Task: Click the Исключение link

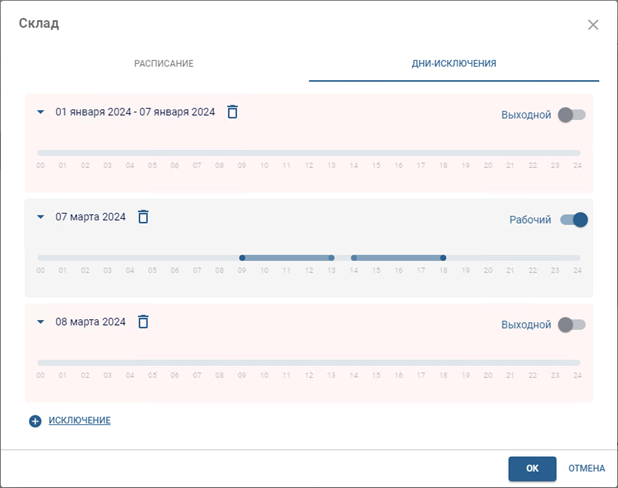Action: pyautogui.click(x=80, y=421)
